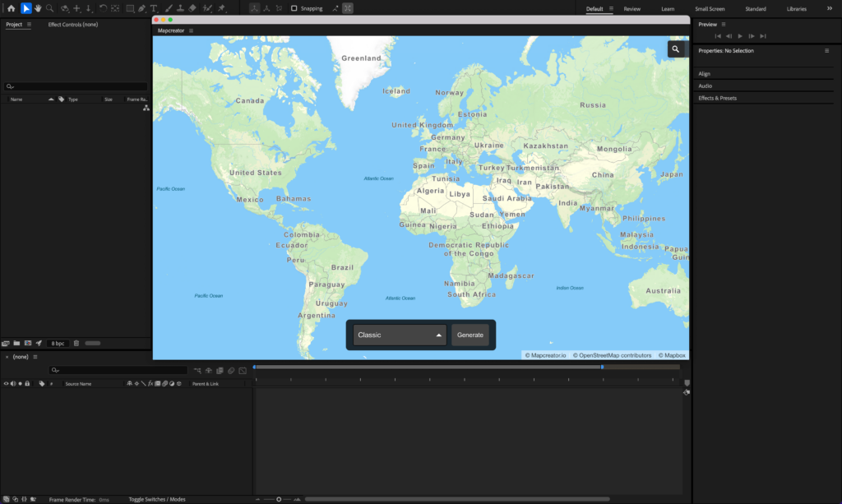
Task: Open the Project panel menu
Action: tap(29, 24)
